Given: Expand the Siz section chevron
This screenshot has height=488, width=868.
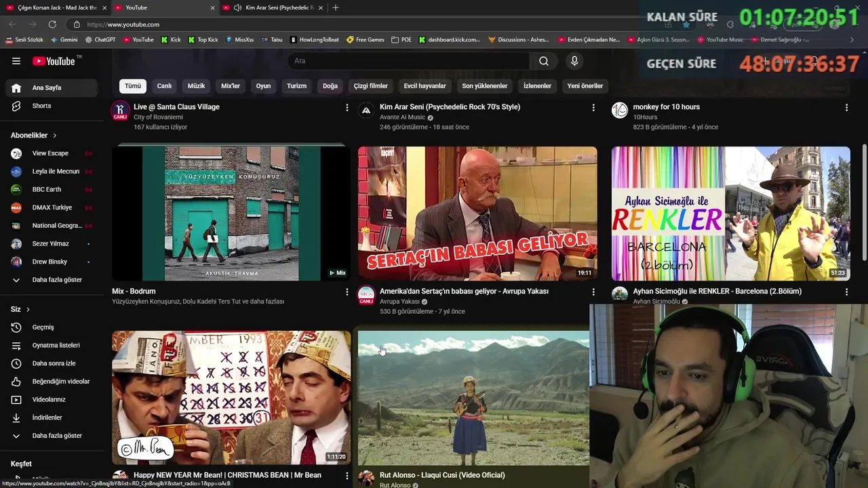Looking at the screenshot, I should coord(28,309).
